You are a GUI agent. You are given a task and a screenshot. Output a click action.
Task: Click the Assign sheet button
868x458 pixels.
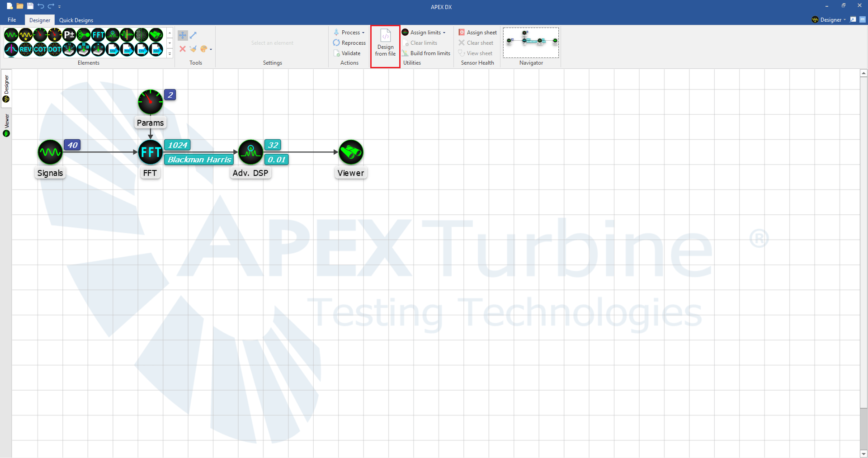[x=478, y=33]
